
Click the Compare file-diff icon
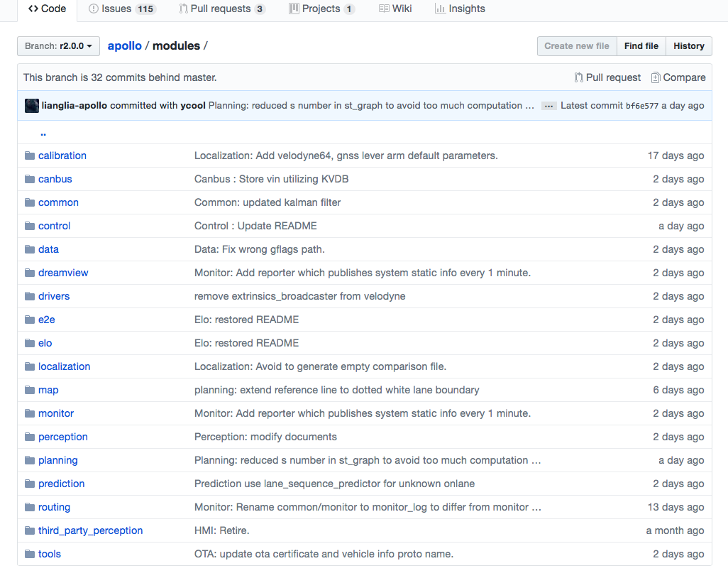point(656,77)
